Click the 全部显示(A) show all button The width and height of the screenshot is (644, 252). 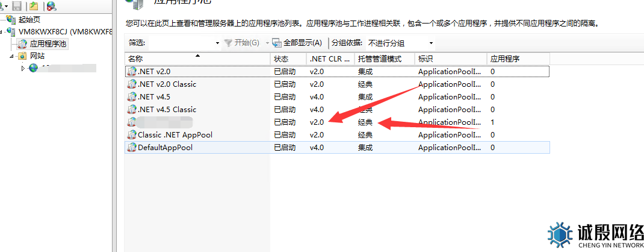[x=297, y=43]
